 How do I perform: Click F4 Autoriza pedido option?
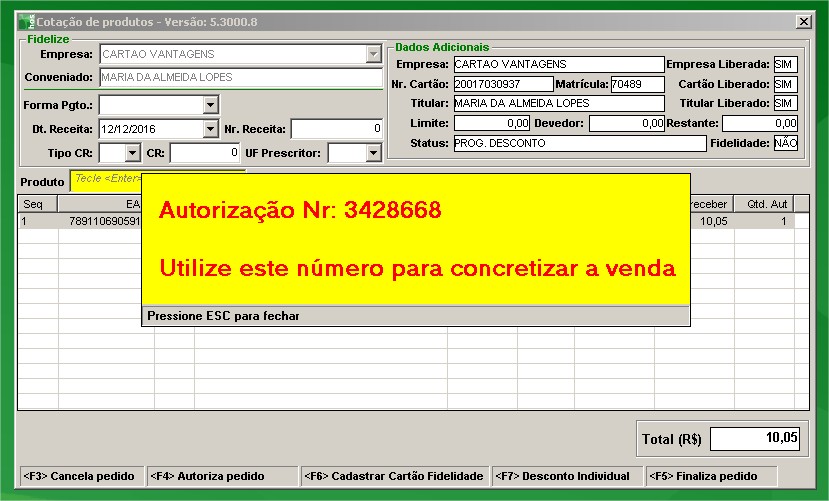tap(206, 476)
